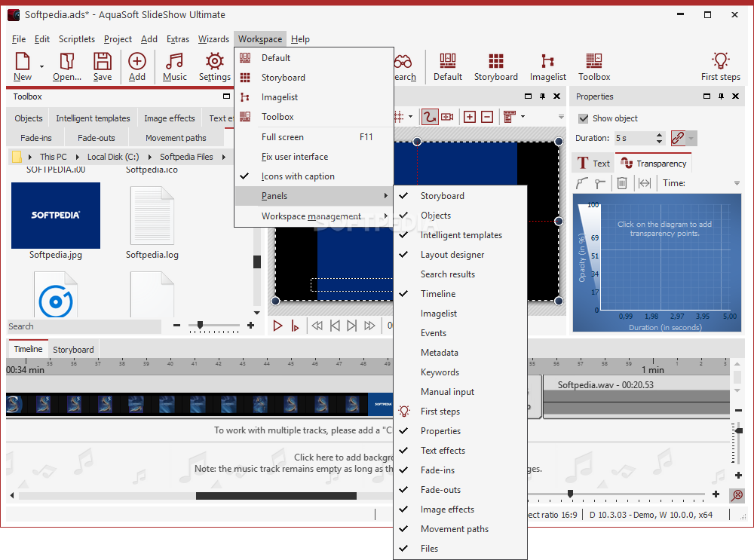Enable the Search results panel
Image resolution: width=754 pixels, height=560 pixels.
[x=460, y=274]
